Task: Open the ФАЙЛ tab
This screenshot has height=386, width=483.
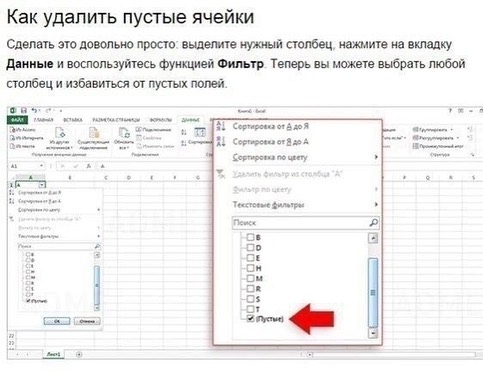Action: pyautogui.click(x=17, y=120)
